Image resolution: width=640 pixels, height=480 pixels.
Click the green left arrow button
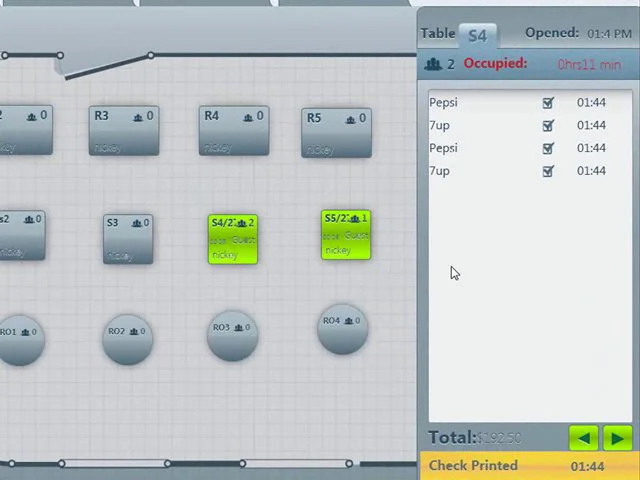pyautogui.click(x=584, y=438)
